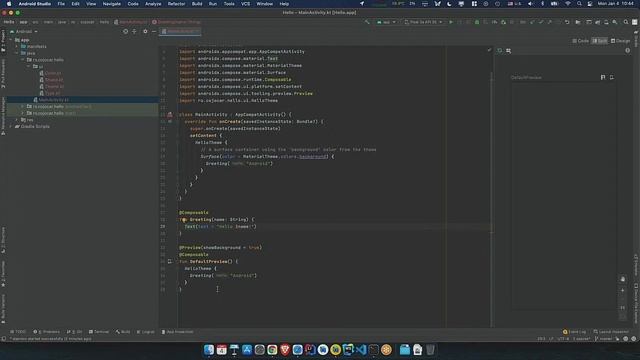Viewport: 640px width, 360px height.
Task: Switch editor to Split view
Action: [x=600, y=41]
